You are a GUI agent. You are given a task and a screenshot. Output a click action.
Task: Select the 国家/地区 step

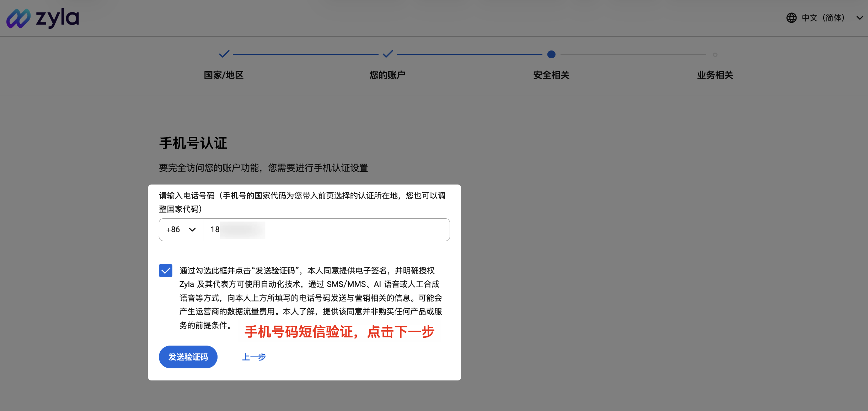tap(224, 75)
